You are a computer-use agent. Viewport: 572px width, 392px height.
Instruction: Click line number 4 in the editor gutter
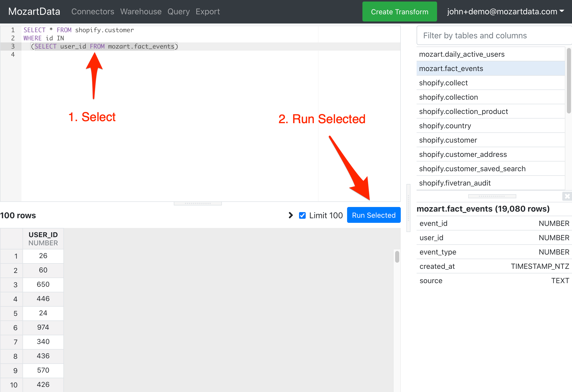13,54
